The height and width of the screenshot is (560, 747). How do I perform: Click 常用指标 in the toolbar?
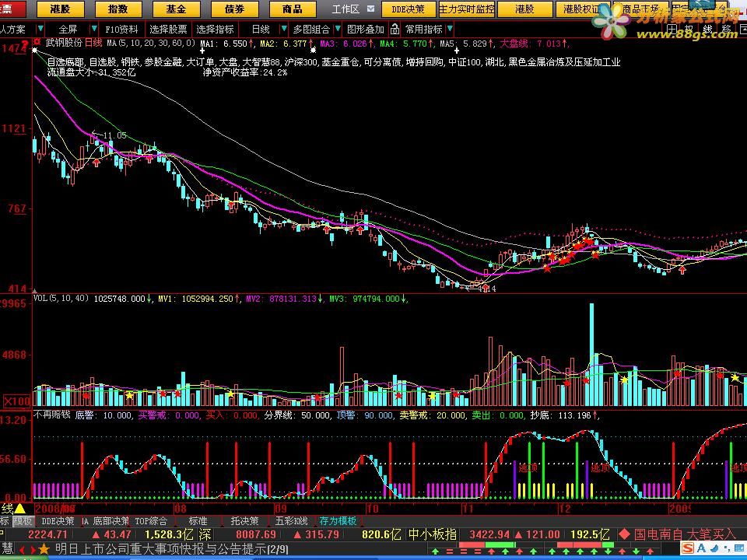pyautogui.click(x=423, y=29)
